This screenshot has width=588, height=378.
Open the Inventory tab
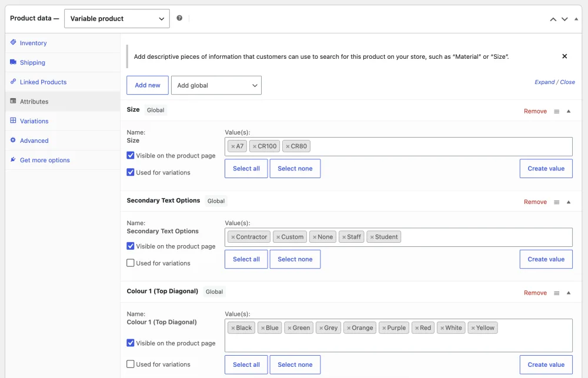63,43
